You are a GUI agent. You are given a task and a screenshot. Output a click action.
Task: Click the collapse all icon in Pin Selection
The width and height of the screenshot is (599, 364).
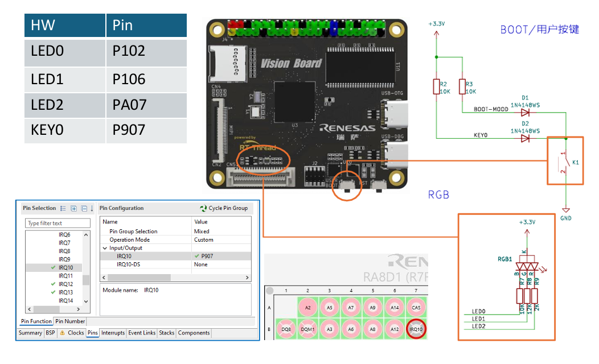tap(84, 209)
